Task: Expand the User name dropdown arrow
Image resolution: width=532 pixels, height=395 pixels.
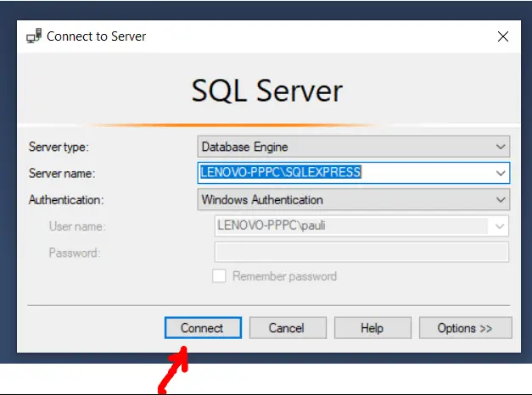Action: coord(500,226)
